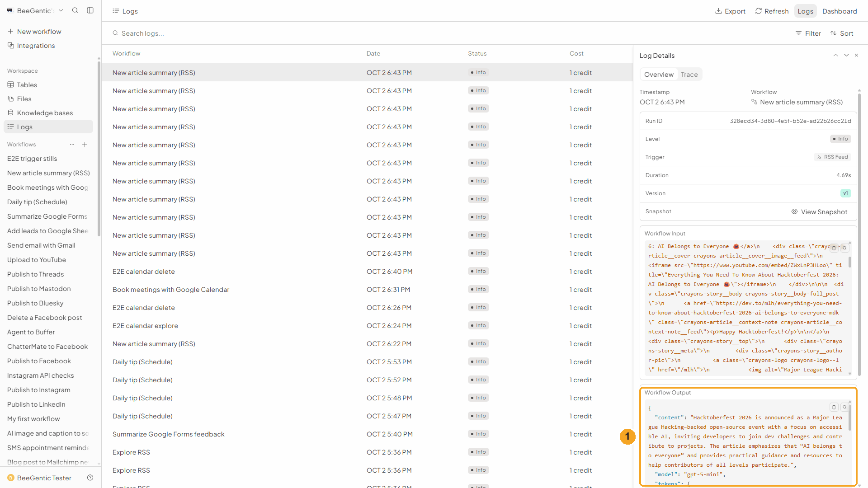Search inside the Workflow Output box
Viewport: 868px width, 488px height.
[x=844, y=407]
